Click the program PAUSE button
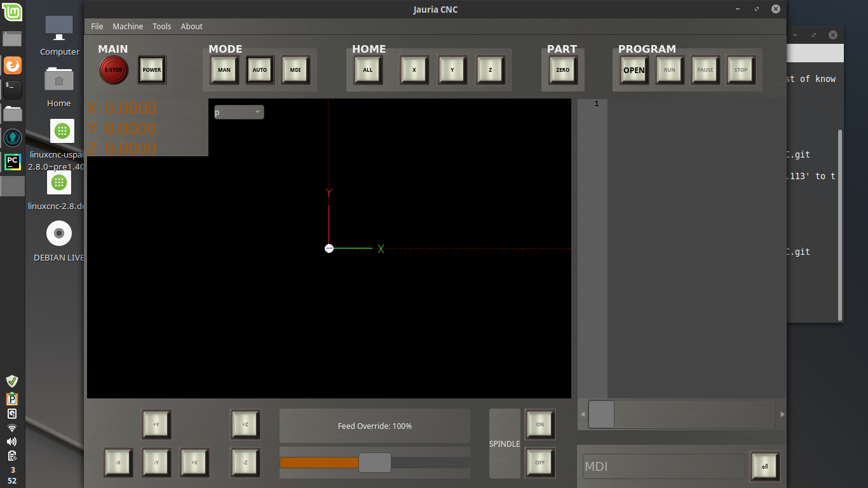Screen dimensions: 868x488 pos(705,70)
